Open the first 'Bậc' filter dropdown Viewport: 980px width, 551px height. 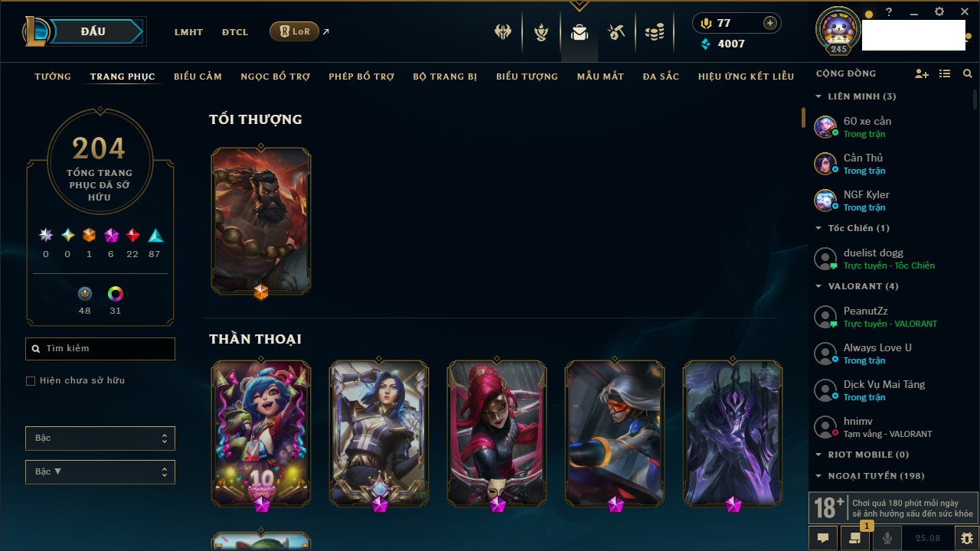(x=100, y=439)
